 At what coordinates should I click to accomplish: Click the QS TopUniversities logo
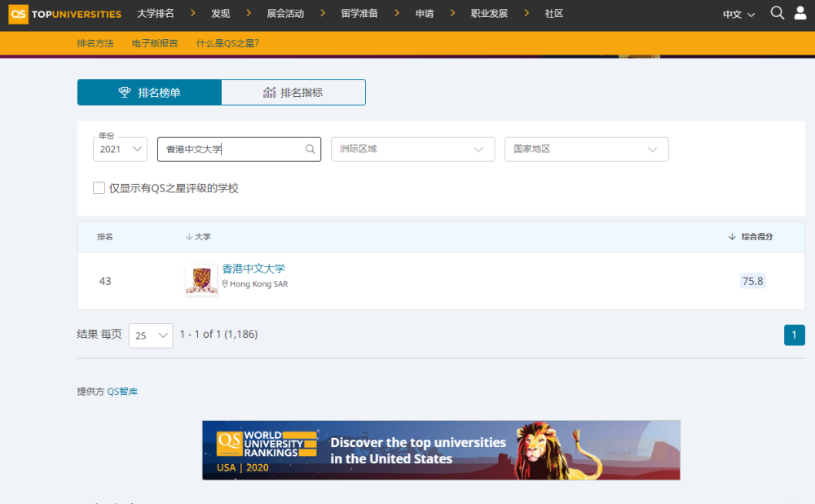tap(65, 14)
